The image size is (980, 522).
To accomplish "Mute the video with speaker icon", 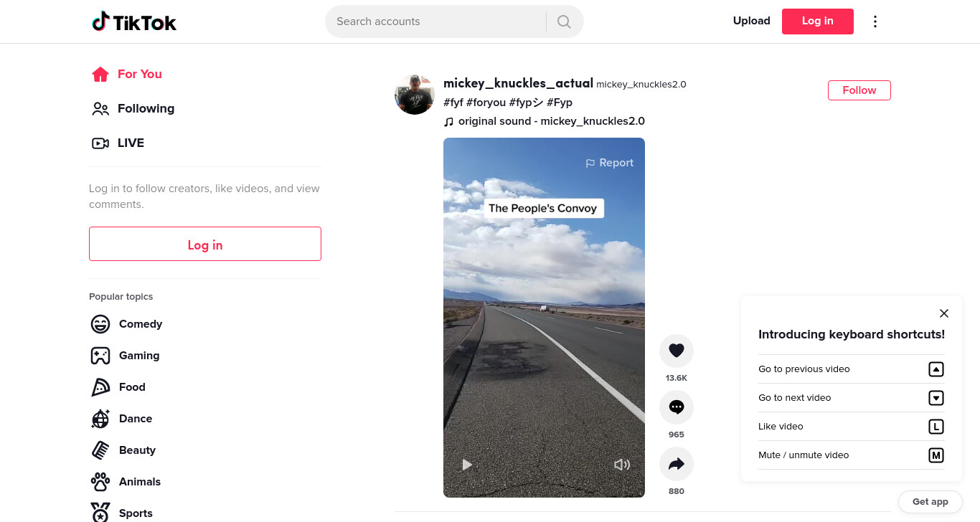I will (622, 465).
